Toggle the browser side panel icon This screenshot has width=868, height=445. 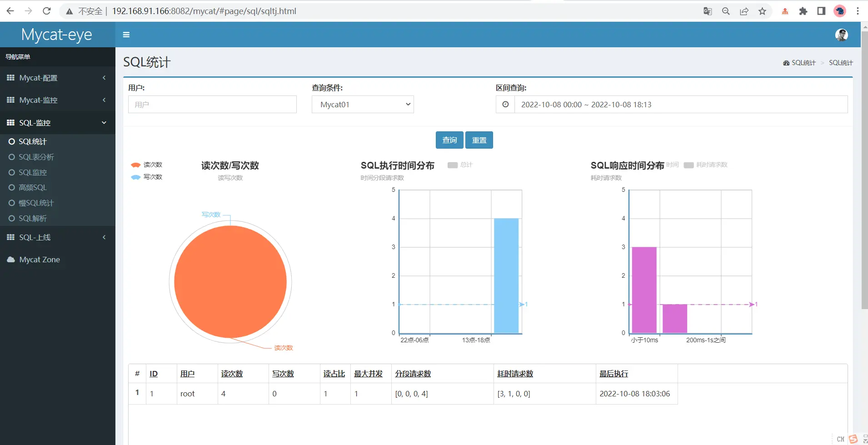[x=821, y=11]
